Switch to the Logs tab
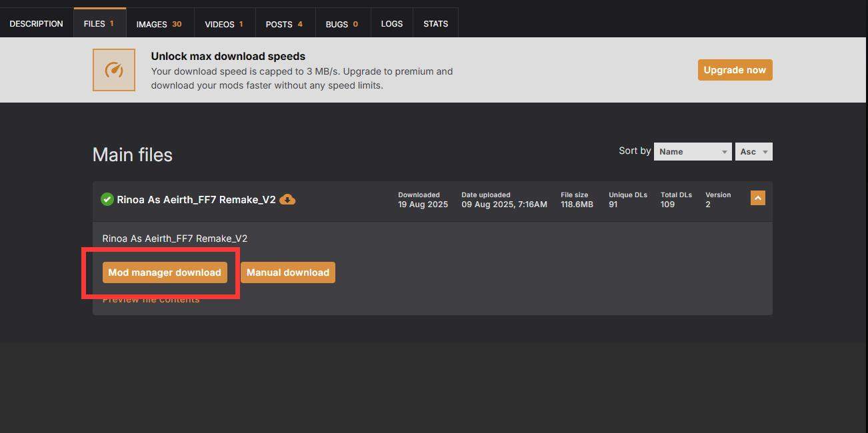Viewport: 868px width, 433px height. click(391, 24)
